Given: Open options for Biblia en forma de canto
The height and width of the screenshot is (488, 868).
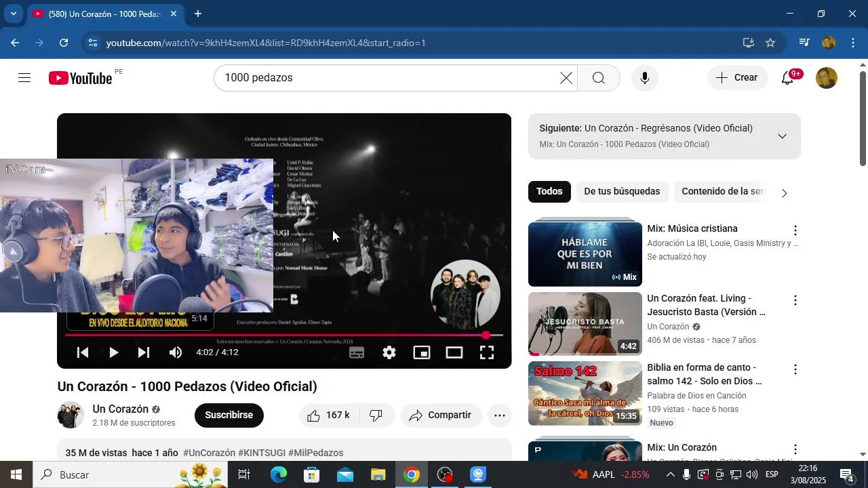Looking at the screenshot, I should (795, 369).
